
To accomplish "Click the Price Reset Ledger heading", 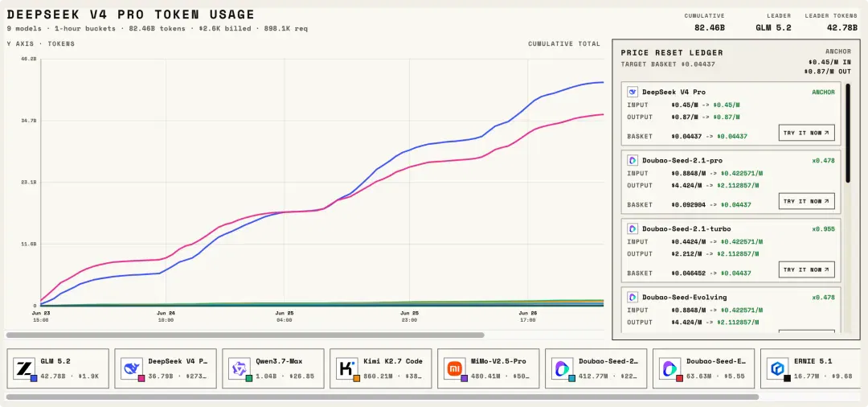I will (672, 52).
